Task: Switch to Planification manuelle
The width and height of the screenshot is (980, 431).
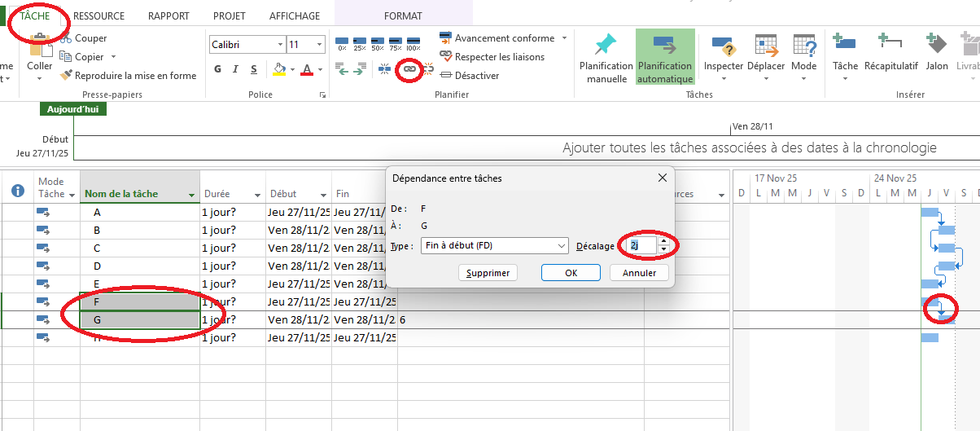Action: click(x=606, y=58)
